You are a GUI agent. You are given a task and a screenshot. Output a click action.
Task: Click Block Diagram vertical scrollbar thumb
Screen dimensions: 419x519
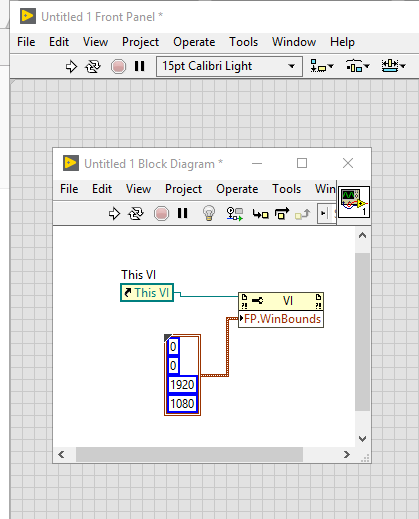pos(362,332)
